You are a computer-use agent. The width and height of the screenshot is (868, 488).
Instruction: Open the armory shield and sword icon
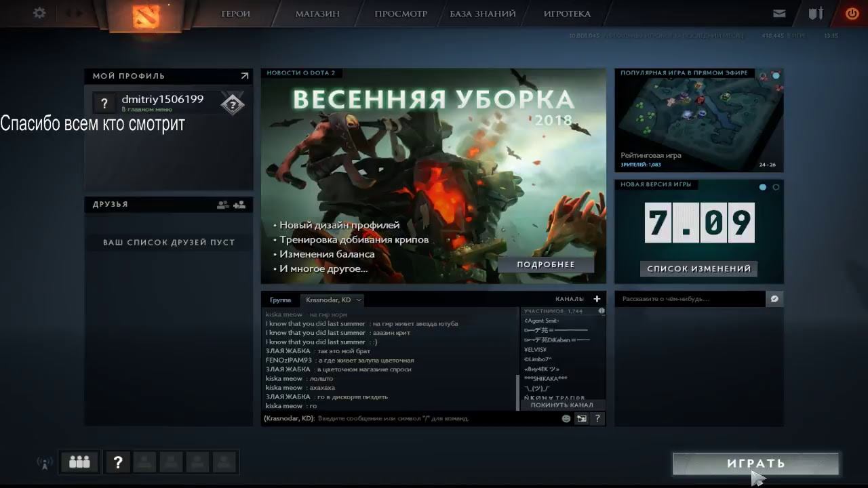[816, 13]
